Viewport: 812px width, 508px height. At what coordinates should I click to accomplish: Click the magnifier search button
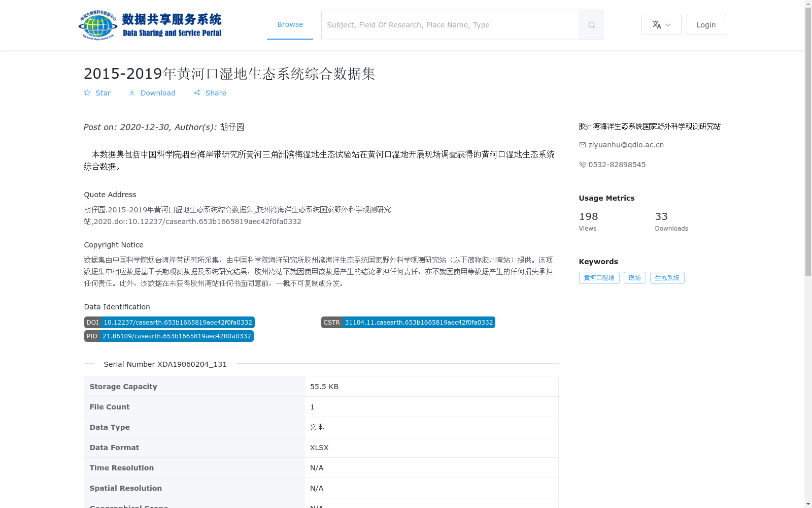pyautogui.click(x=591, y=25)
